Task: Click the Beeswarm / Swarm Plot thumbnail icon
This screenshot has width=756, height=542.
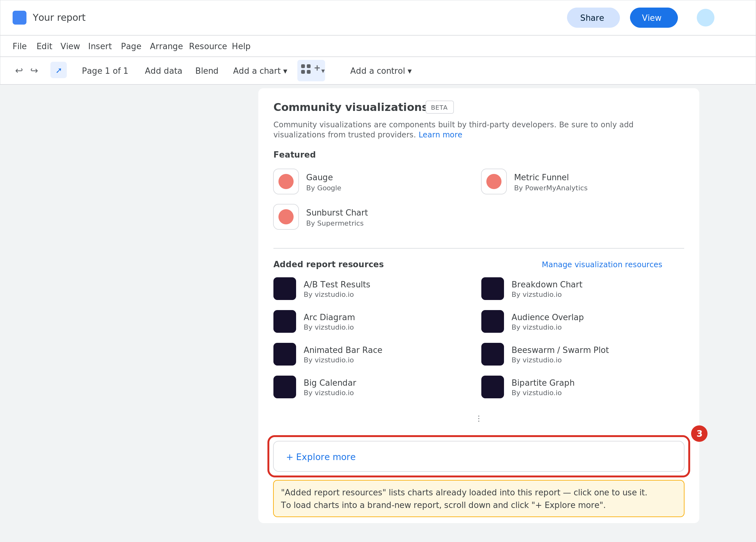Action: pyautogui.click(x=492, y=354)
